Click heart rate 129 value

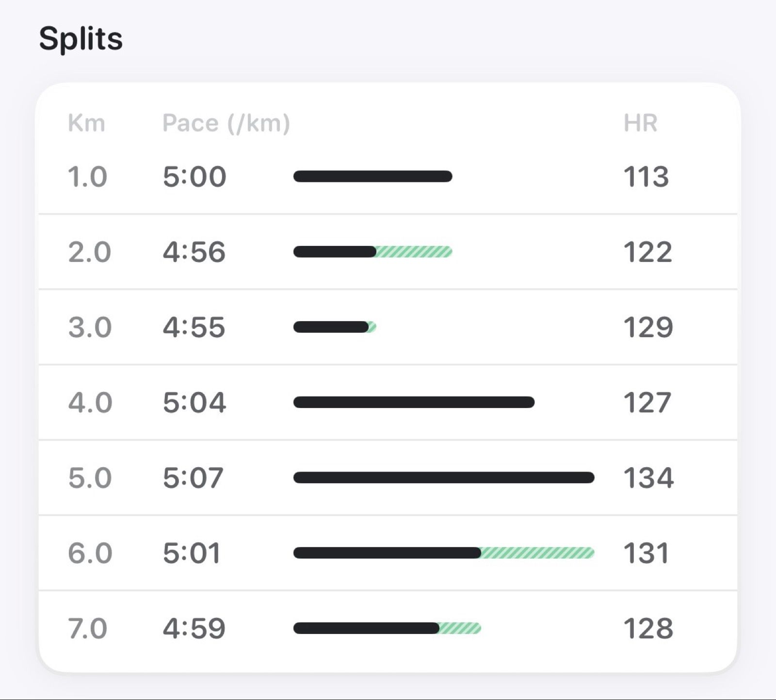(648, 327)
